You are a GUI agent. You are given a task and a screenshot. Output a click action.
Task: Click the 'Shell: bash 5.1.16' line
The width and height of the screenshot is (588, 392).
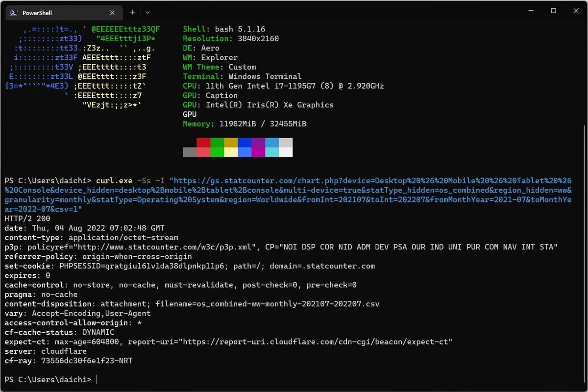tap(224, 29)
